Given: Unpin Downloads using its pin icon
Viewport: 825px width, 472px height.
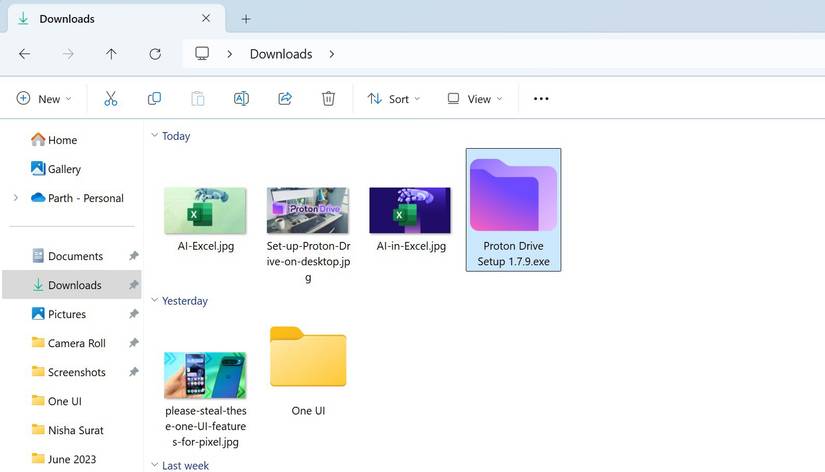Looking at the screenshot, I should click(x=134, y=285).
